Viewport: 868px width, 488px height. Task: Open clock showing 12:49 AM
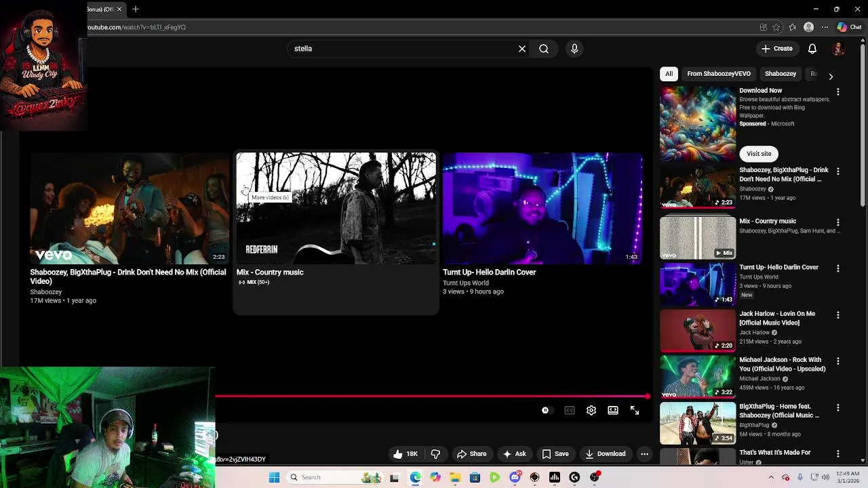pyautogui.click(x=848, y=477)
